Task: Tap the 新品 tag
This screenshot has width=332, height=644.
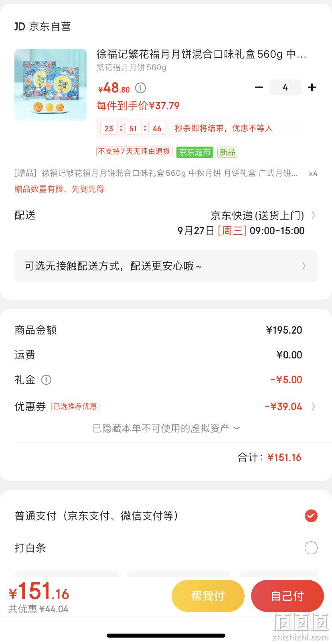Action: [227, 152]
